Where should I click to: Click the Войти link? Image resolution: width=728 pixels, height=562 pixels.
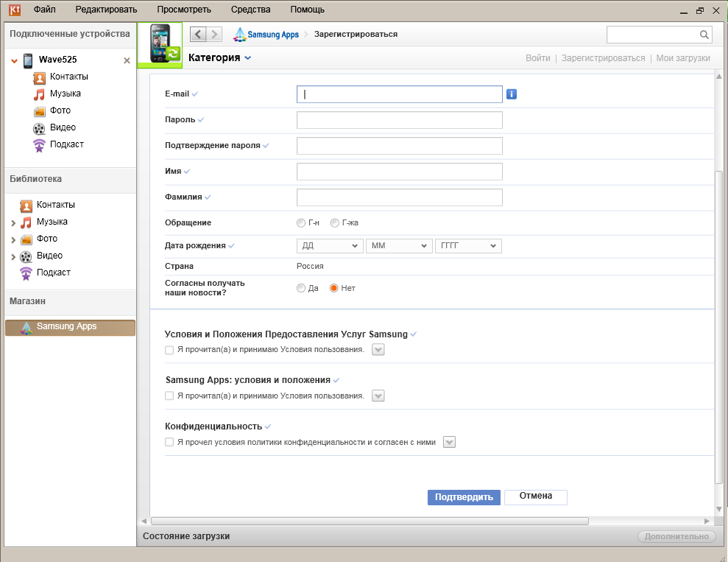(x=537, y=58)
